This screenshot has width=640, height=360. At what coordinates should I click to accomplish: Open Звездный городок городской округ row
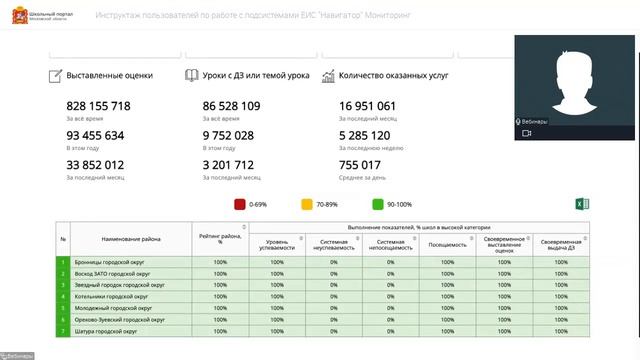coord(323,285)
